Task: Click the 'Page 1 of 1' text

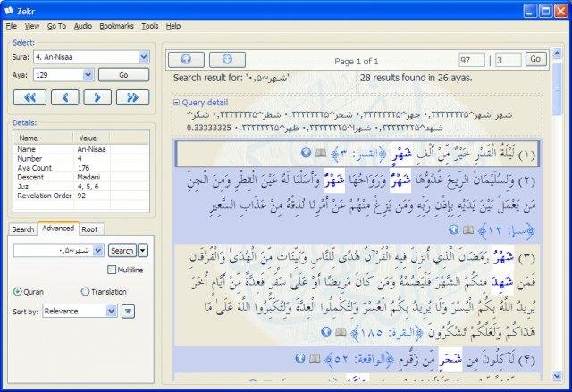Action: click(x=356, y=62)
